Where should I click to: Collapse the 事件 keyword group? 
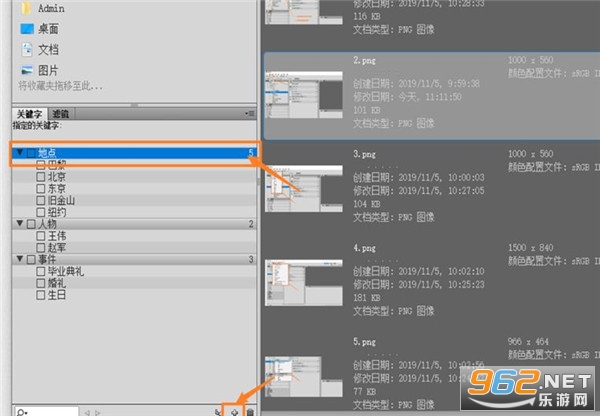tap(20, 259)
